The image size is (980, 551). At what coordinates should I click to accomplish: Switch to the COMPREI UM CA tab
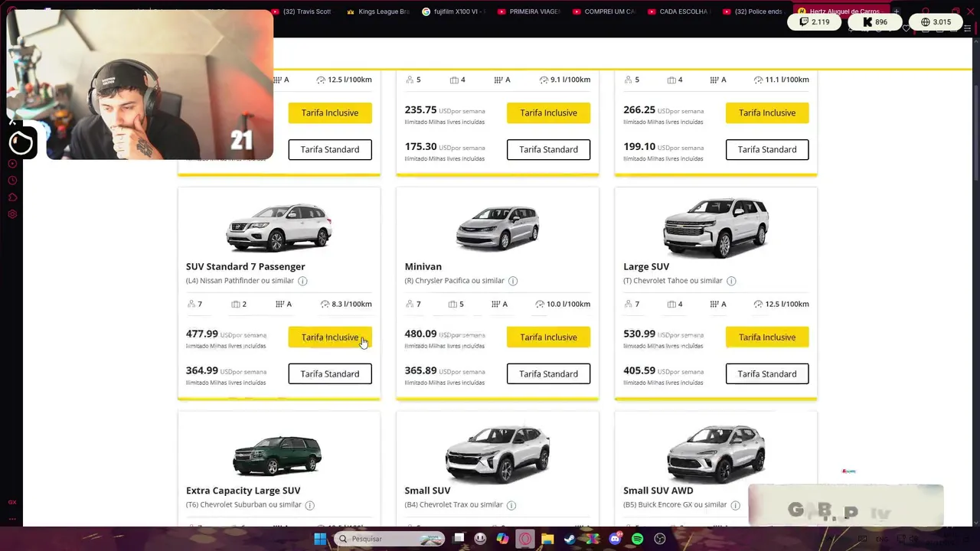point(604,11)
